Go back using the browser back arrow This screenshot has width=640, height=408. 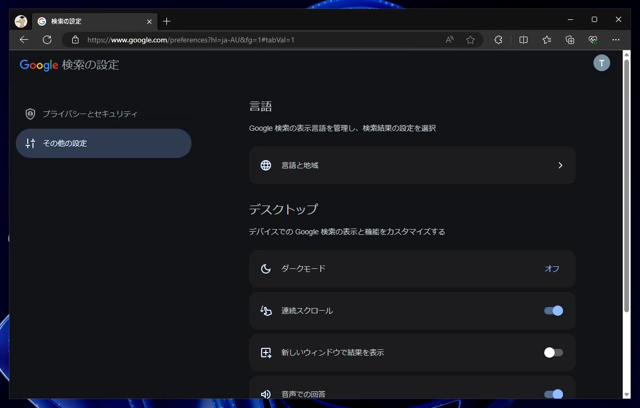(24, 40)
